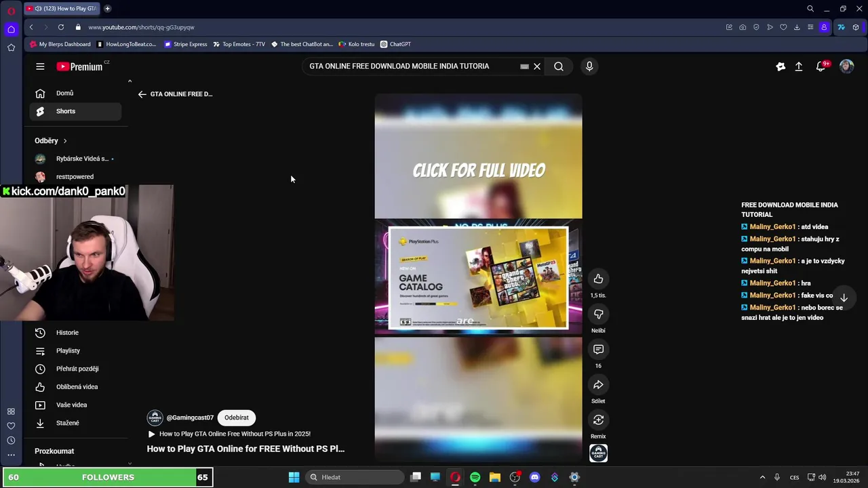Click the Hledat taskbar search box

coord(354,477)
